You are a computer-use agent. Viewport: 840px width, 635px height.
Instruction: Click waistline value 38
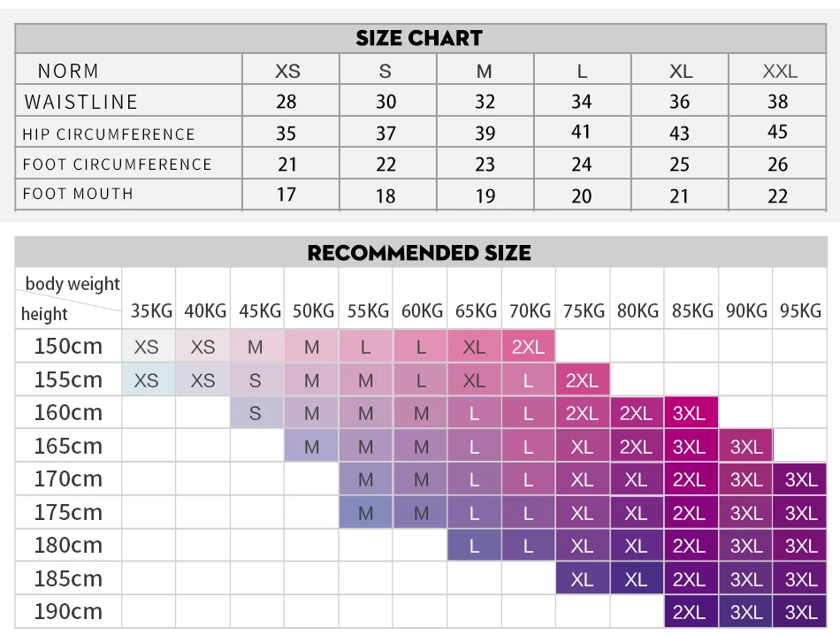(x=778, y=102)
